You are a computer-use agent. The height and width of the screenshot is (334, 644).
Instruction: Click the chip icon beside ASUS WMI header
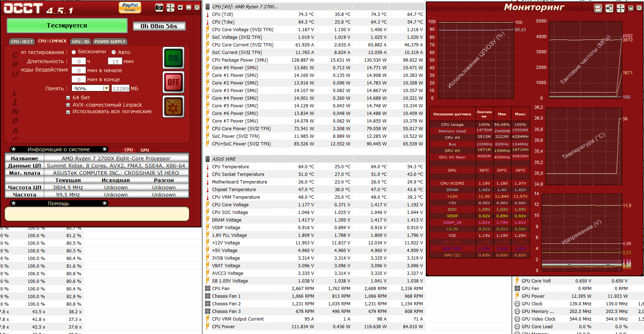tap(208, 159)
